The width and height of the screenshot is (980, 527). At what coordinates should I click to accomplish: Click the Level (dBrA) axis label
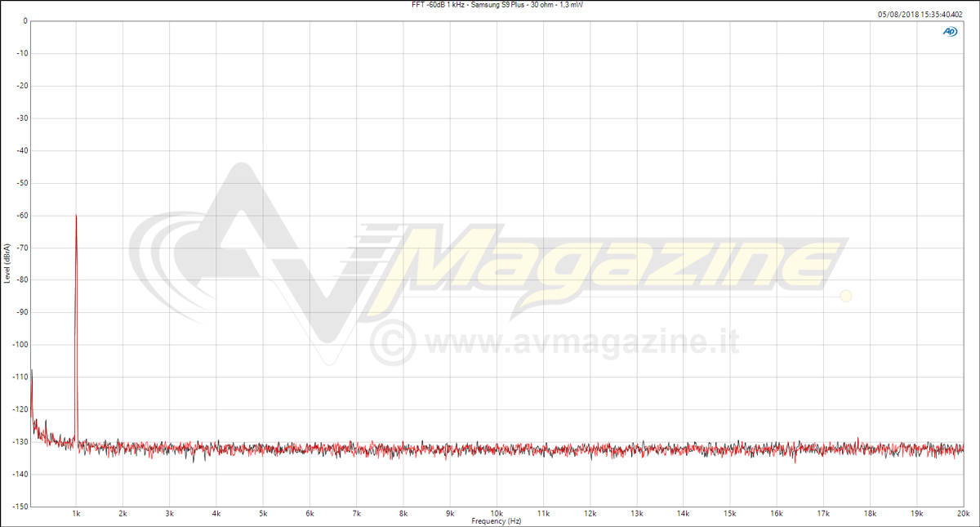click(x=7, y=263)
